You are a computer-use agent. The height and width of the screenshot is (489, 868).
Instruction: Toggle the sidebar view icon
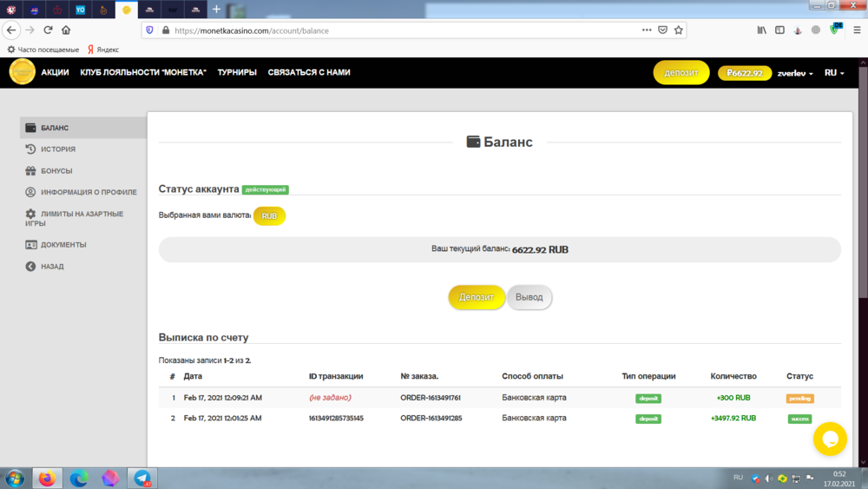click(779, 30)
